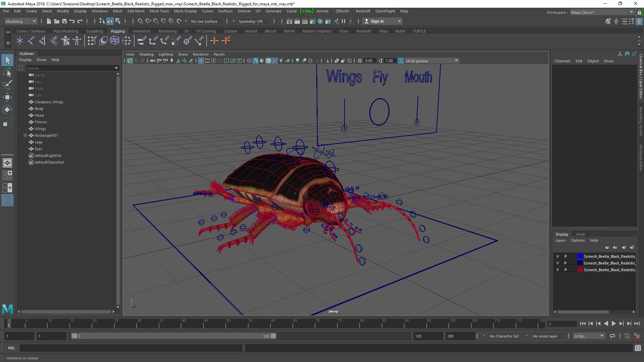The image size is (644, 362).
Task: Activate the Move tool in toolbox
Action: pyautogui.click(x=7, y=97)
